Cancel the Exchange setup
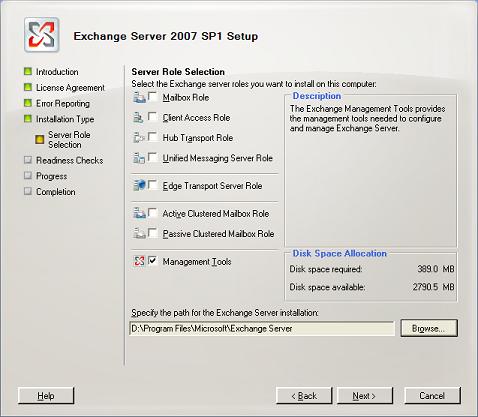 coord(432,396)
